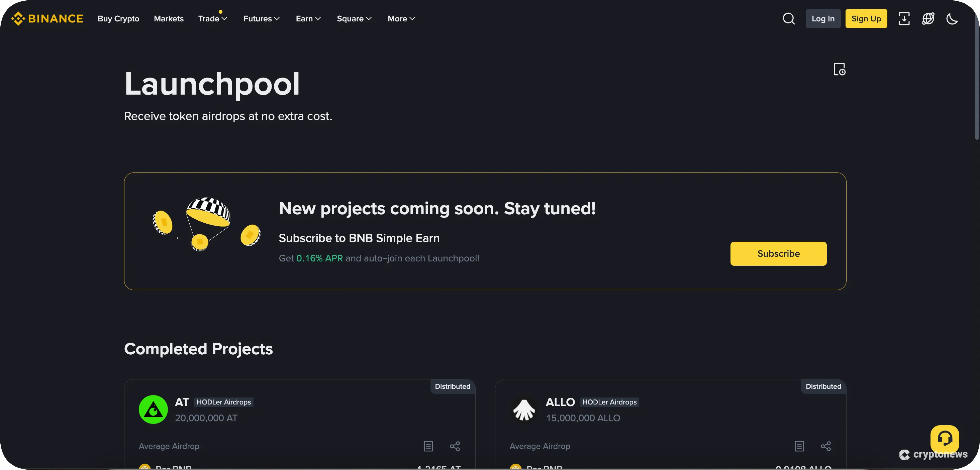View the Launchpool history icon
This screenshot has width=980, height=470.
839,69
